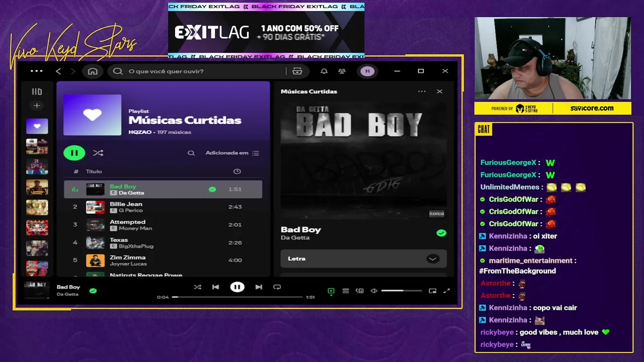Go back with the left arrow
Image resolution: width=644 pixels, height=362 pixels.
coord(58,71)
